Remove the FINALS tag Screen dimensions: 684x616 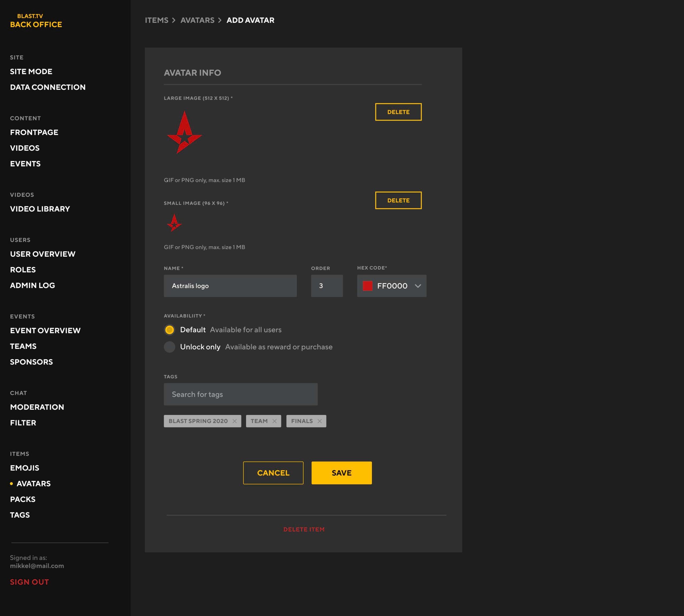(x=319, y=421)
